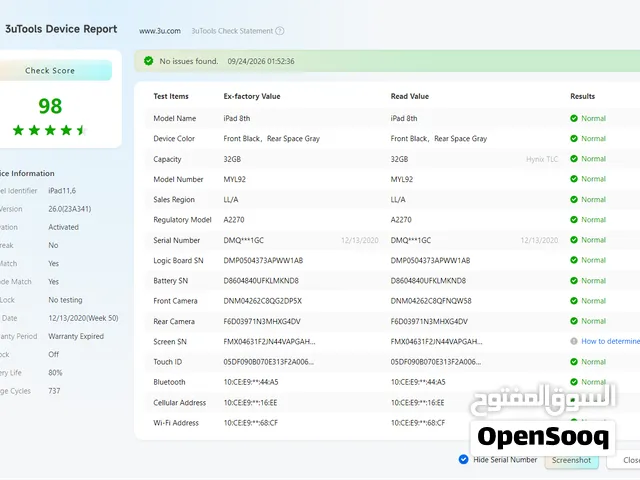Select ex-factory Rear Camera F6D03971N3MHXG4DV

click(262, 321)
